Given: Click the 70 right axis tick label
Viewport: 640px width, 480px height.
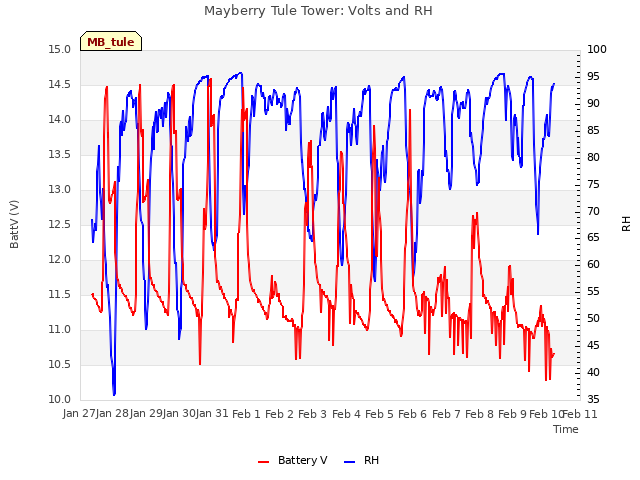Looking at the screenshot, I should pos(593,211).
